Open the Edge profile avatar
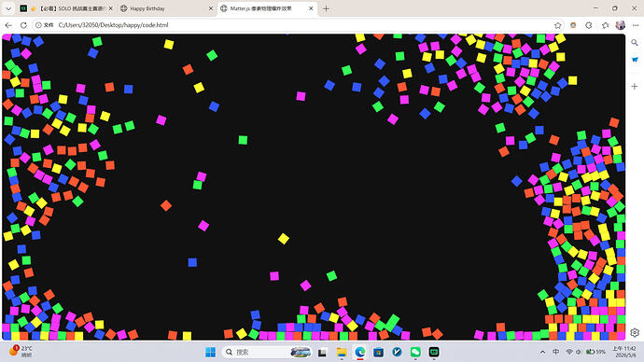Screen dimensions: 644x362 pyautogui.click(x=620, y=25)
